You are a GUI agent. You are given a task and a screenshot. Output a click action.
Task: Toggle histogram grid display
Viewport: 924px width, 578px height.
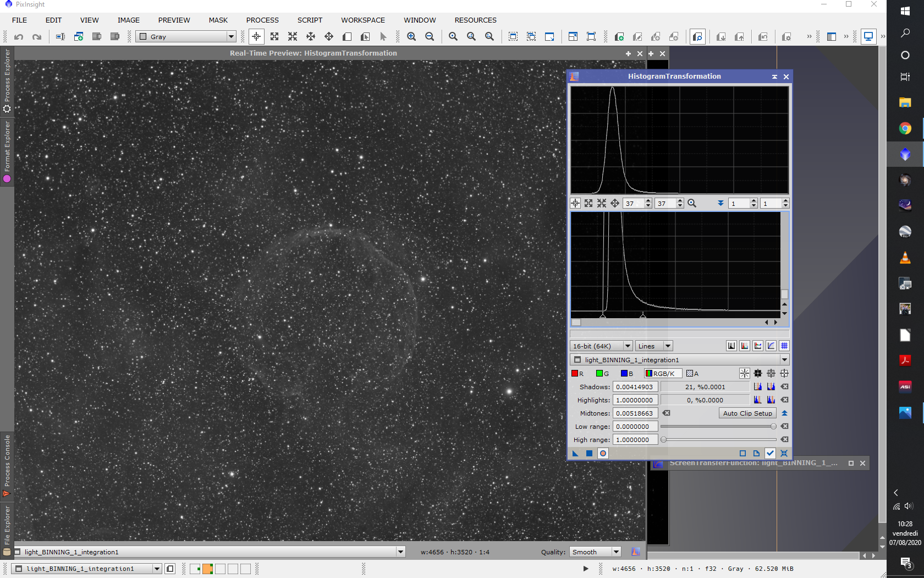pos(784,346)
